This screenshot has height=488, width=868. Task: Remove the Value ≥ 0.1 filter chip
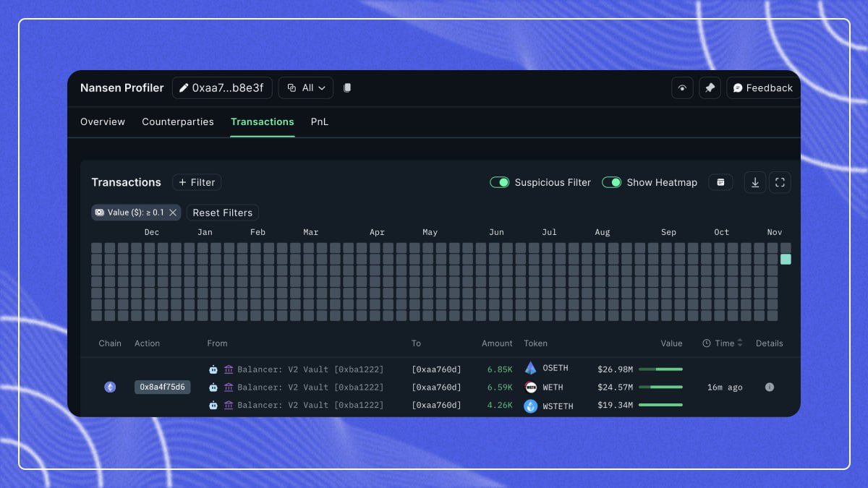(173, 213)
